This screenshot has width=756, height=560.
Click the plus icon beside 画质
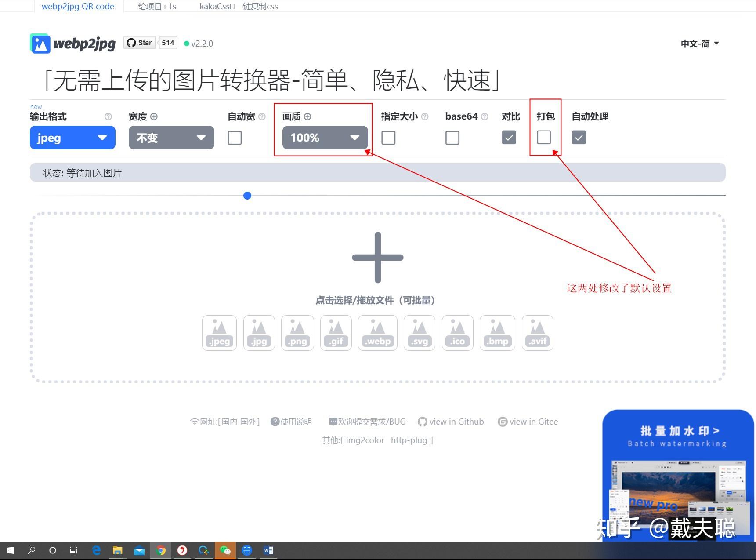(307, 116)
